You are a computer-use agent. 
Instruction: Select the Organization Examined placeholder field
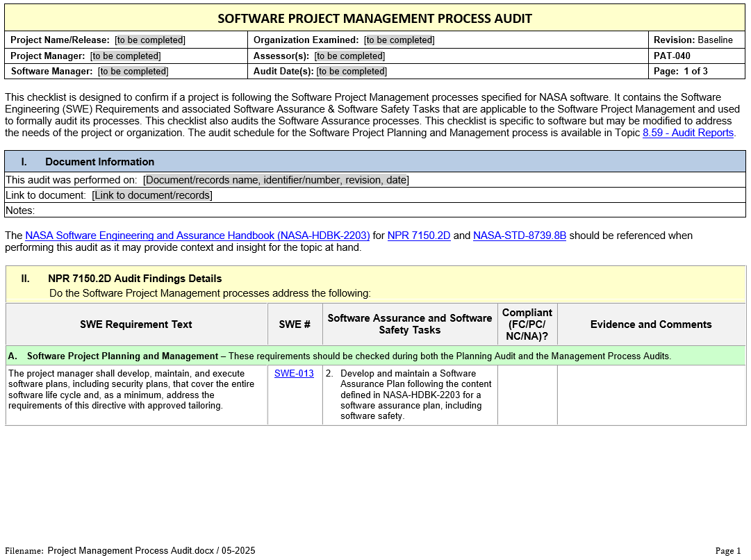(399, 40)
